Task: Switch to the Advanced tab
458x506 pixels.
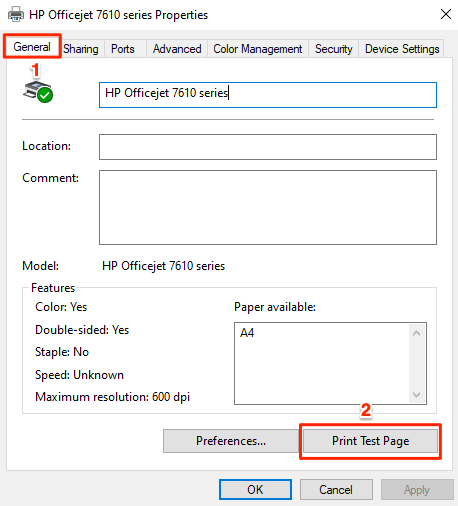Action: pyautogui.click(x=177, y=49)
